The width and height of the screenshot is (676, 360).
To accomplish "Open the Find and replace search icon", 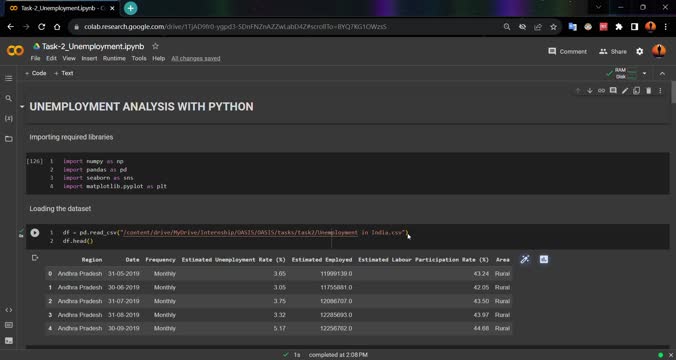I will click(x=9, y=98).
